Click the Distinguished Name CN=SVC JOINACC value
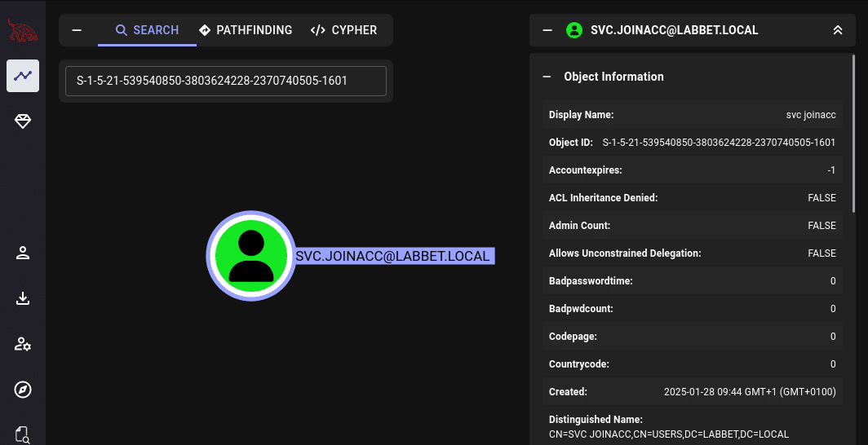The image size is (868, 445). [x=669, y=434]
